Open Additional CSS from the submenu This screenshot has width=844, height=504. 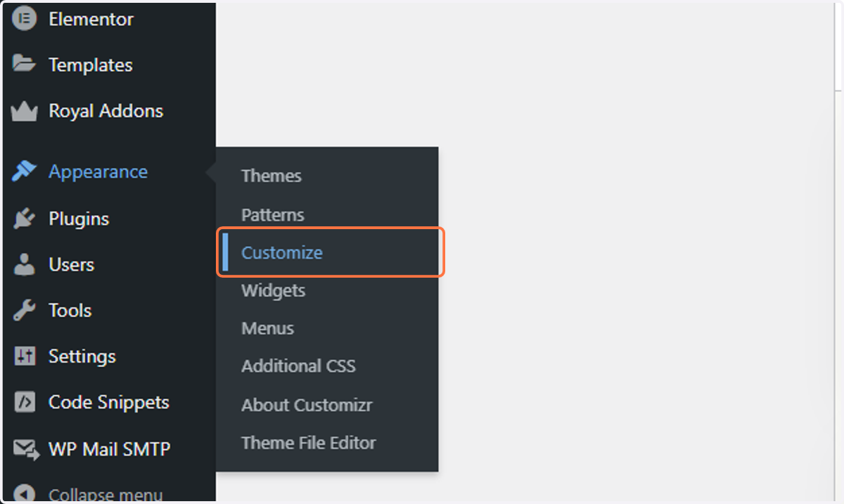(299, 366)
